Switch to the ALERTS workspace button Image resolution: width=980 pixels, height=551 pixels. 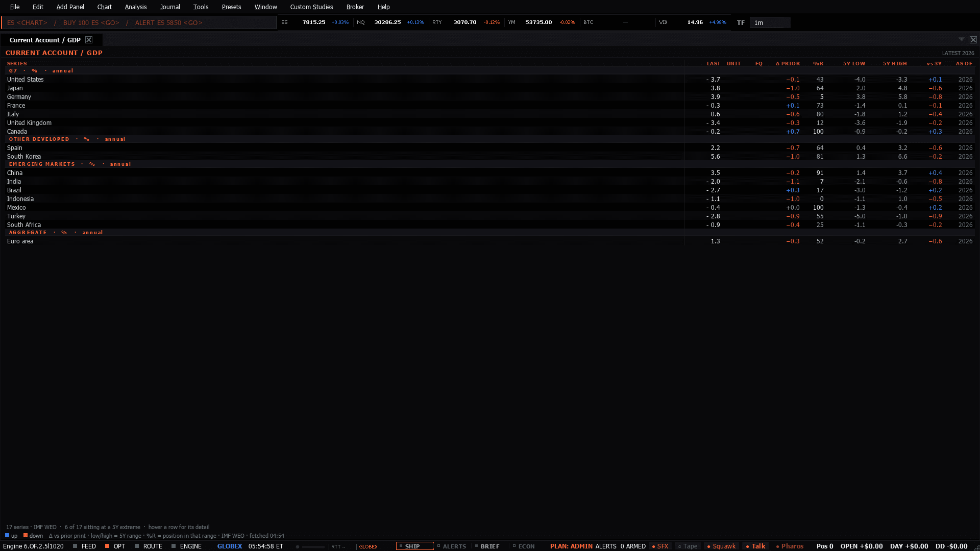pyautogui.click(x=452, y=546)
